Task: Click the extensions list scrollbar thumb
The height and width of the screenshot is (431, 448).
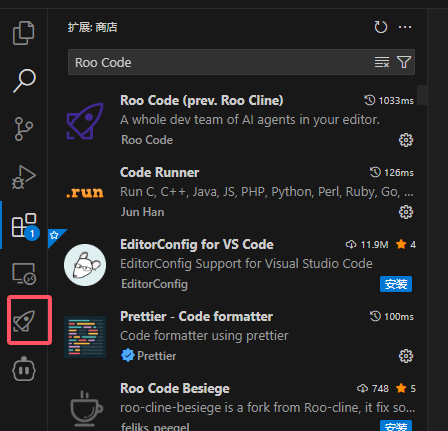Action: 422,95
